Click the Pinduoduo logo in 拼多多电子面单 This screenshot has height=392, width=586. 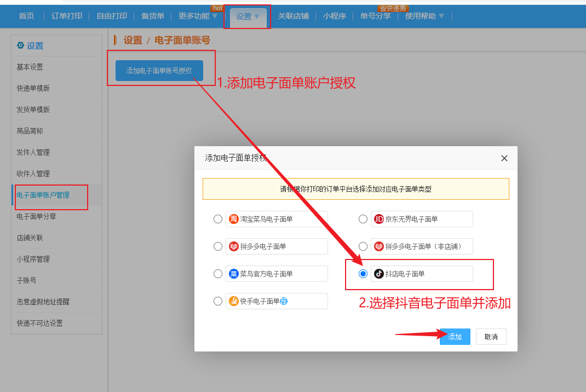233,246
